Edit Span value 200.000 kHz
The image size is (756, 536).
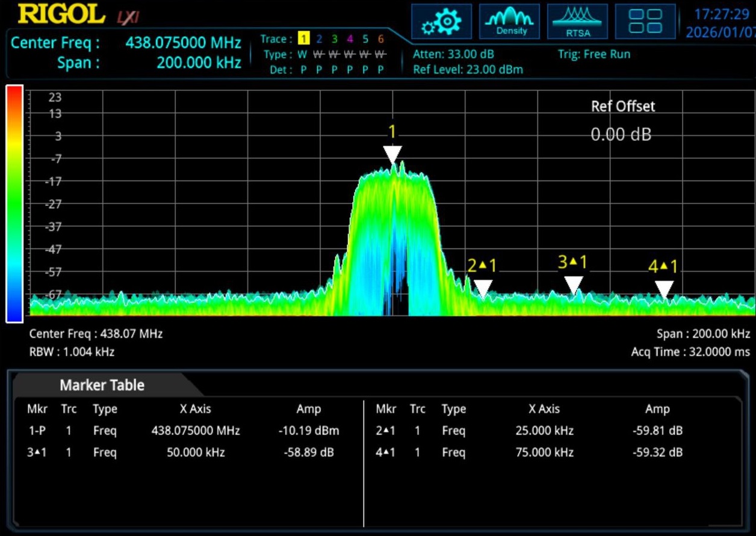coord(199,63)
